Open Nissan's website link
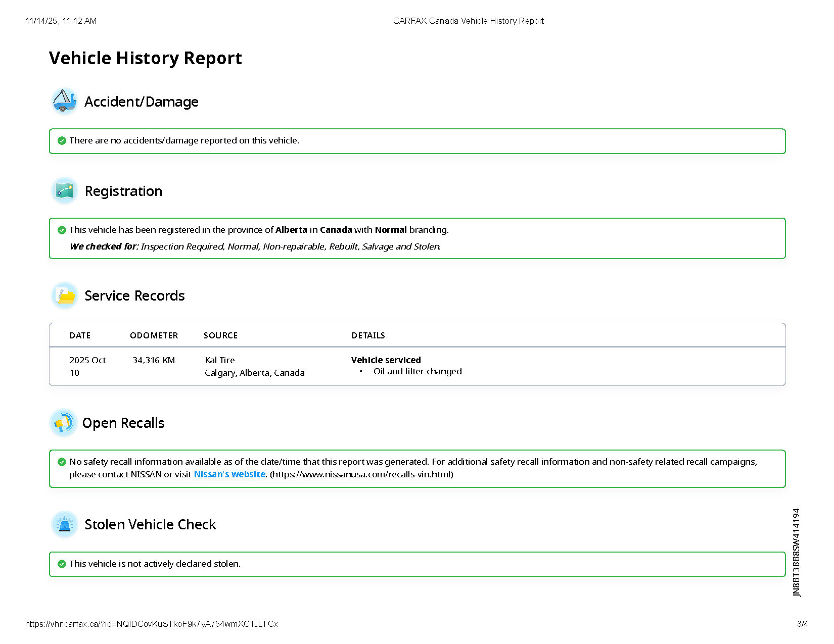 coord(229,474)
